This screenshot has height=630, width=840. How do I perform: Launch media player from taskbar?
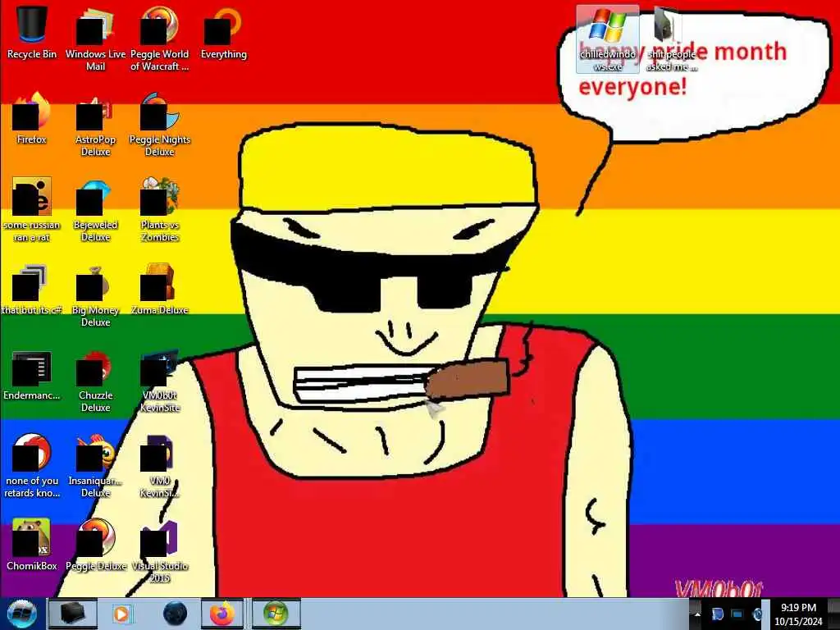[122, 614]
